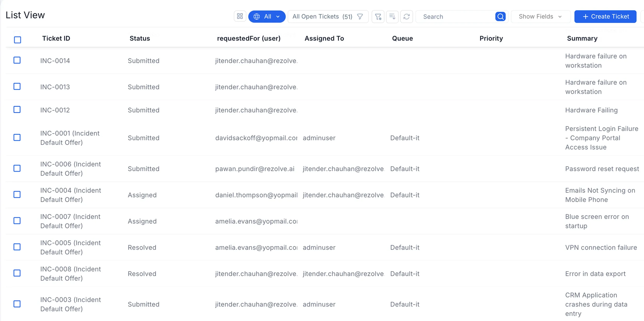Viewport: 644px width, 321px height.
Task: Click the globe icon on All button
Action: [257, 17]
